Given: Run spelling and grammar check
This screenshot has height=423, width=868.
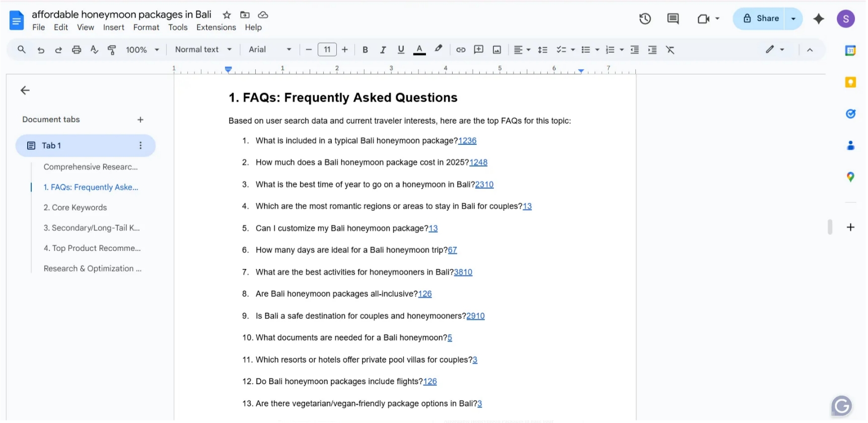Looking at the screenshot, I should (94, 49).
